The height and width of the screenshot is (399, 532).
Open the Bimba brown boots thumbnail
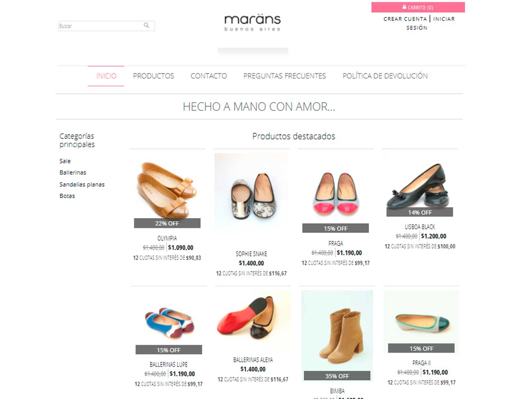(x=337, y=336)
